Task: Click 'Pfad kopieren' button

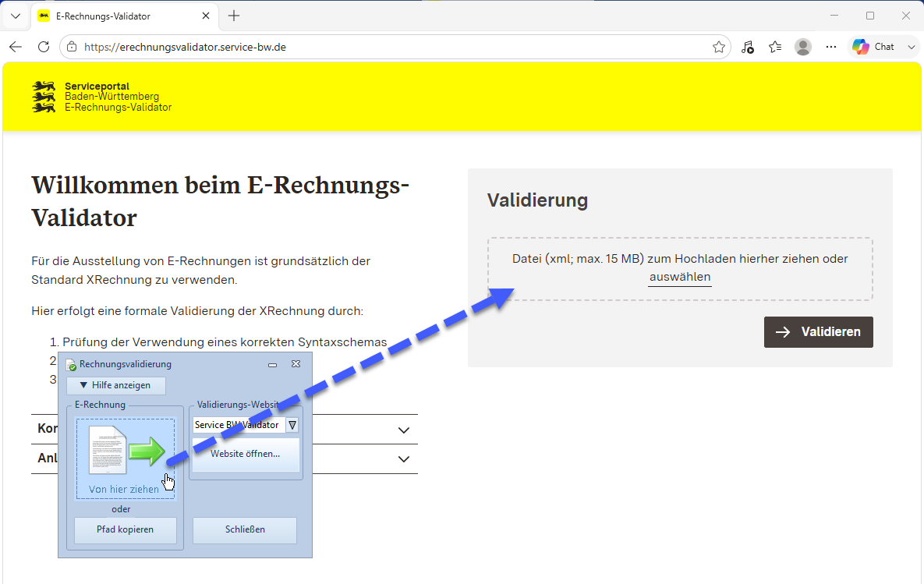Action: tap(126, 529)
